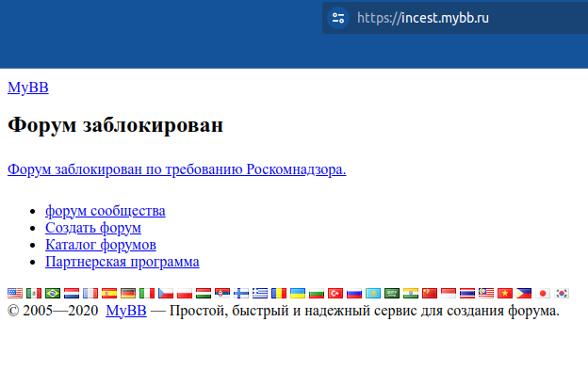Select the Mexico flag icon

click(34, 293)
